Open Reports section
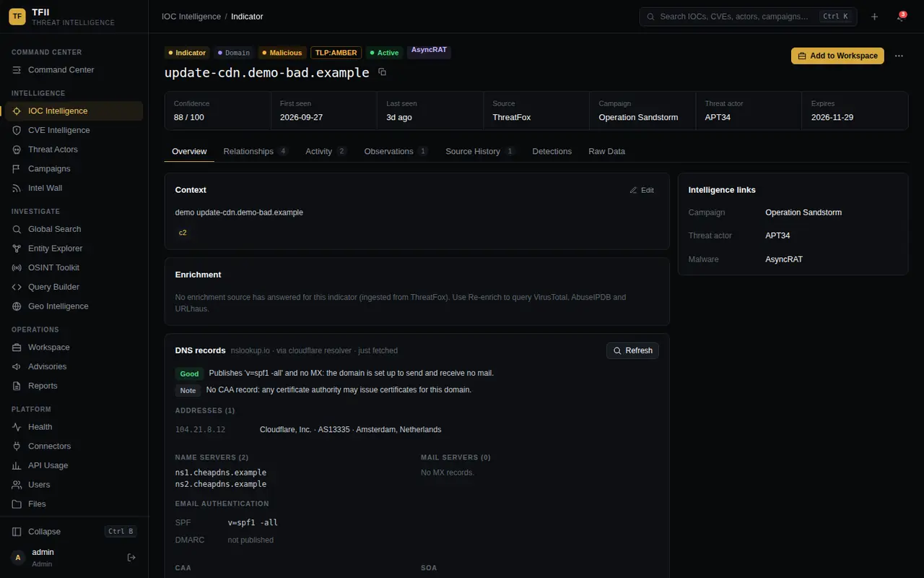The image size is (924, 578). pos(74,386)
